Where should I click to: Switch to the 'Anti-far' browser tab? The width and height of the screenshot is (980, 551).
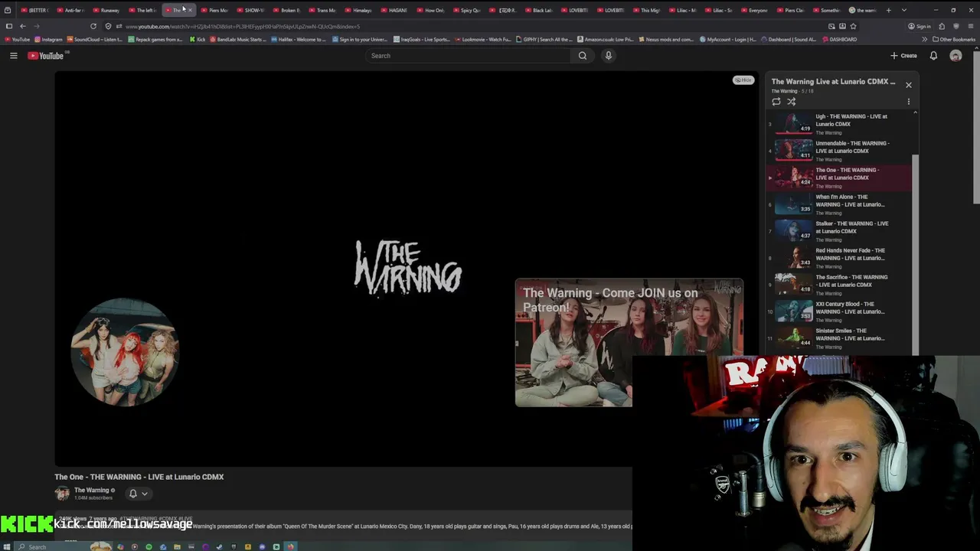click(72, 10)
